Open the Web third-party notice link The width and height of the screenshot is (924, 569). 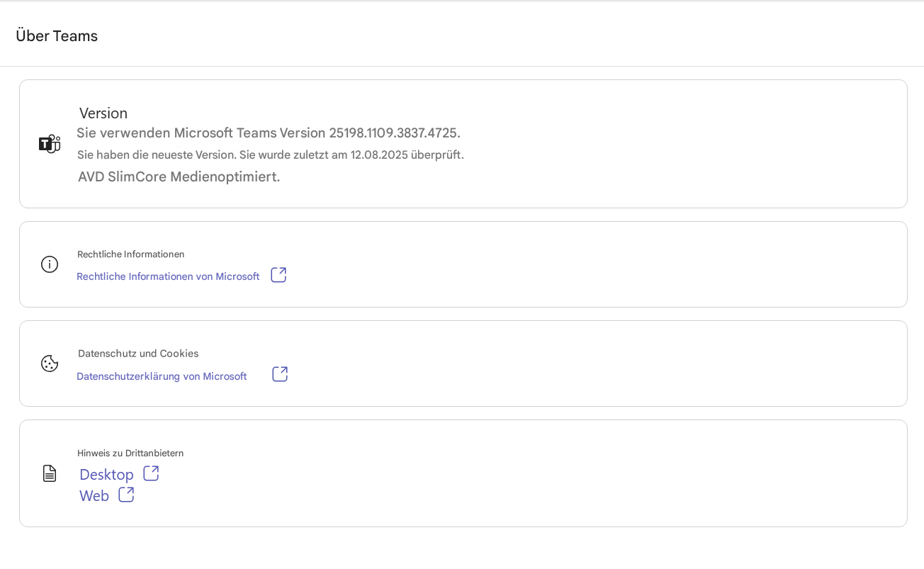(x=94, y=495)
